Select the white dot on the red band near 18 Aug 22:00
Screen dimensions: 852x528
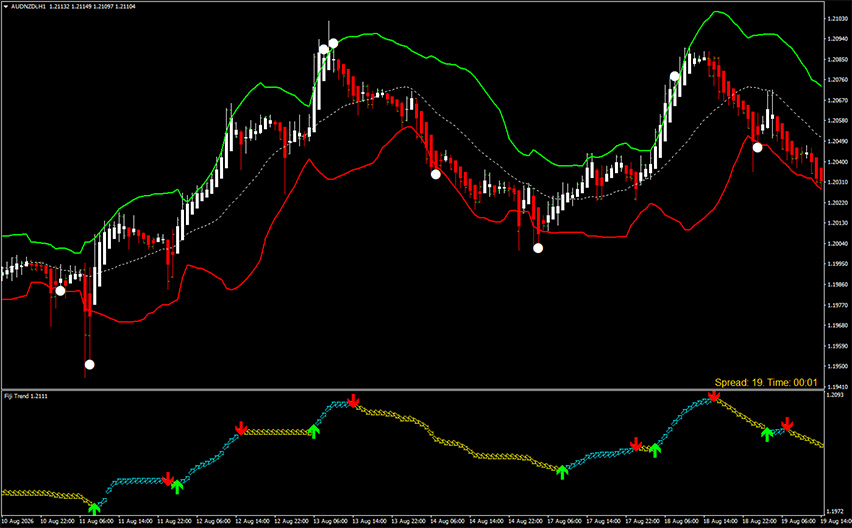757,147
